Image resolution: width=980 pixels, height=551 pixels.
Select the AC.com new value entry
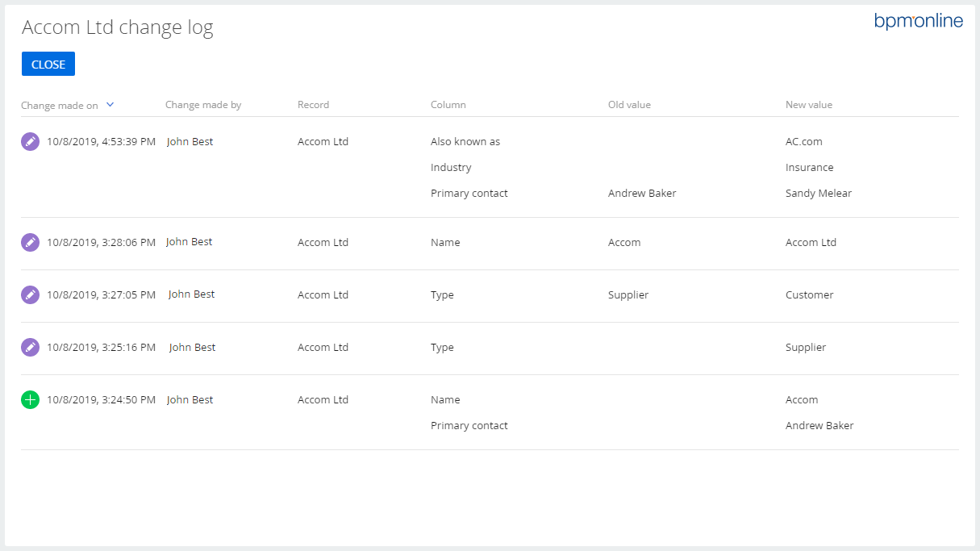tap(804, 141)
